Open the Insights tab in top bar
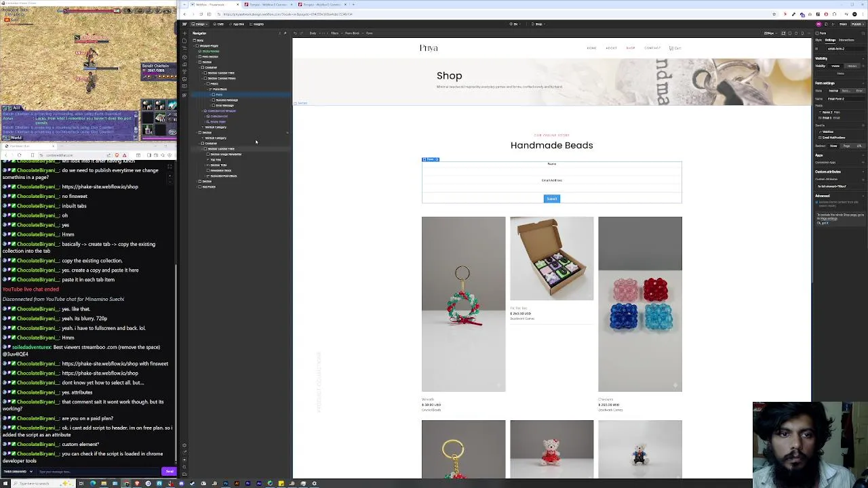 pos(256,24)
